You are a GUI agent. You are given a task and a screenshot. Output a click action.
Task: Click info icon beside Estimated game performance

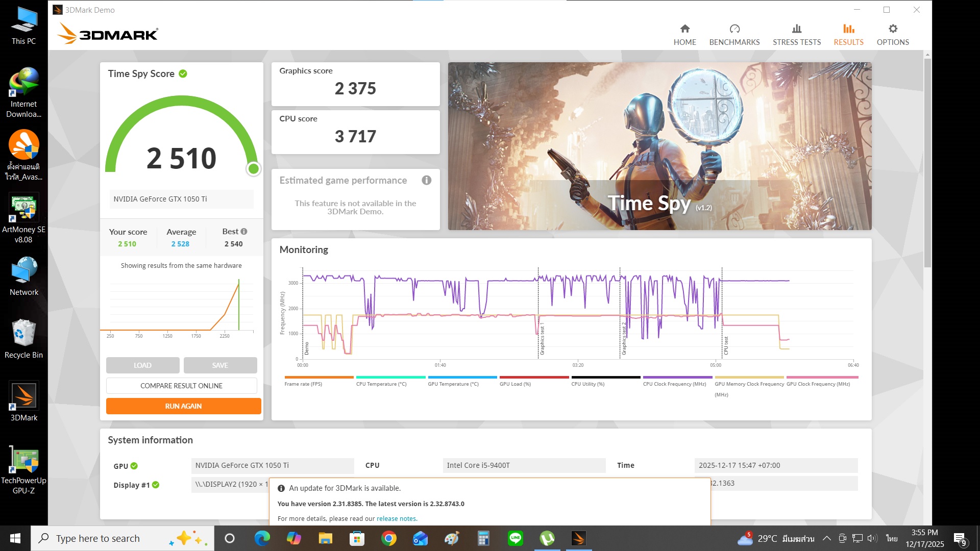(426, 180)
